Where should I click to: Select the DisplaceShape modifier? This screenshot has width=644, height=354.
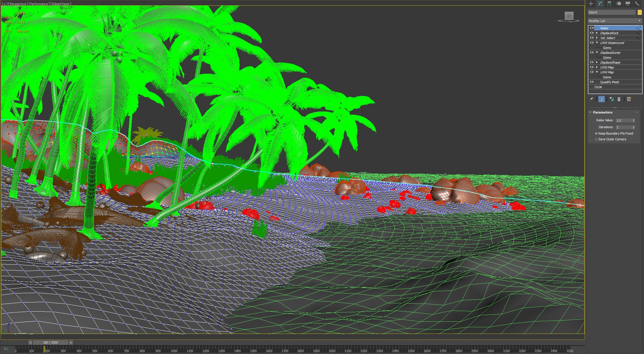[610, 62]
